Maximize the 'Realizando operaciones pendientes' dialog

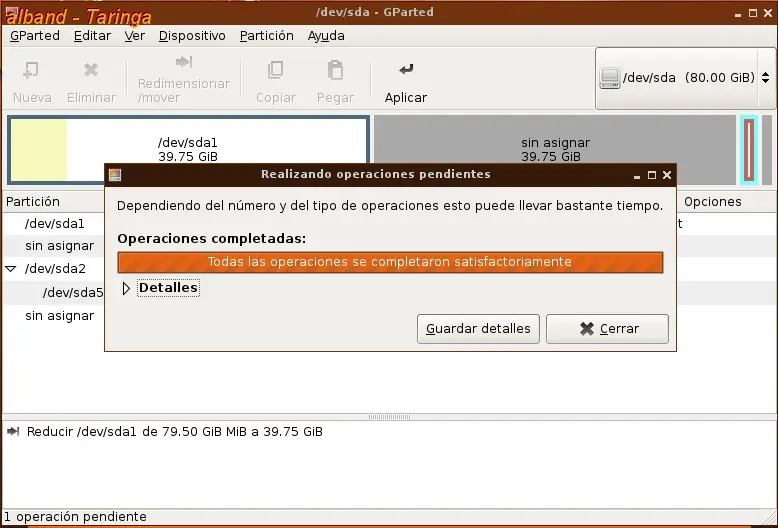[x=652, y=175]
